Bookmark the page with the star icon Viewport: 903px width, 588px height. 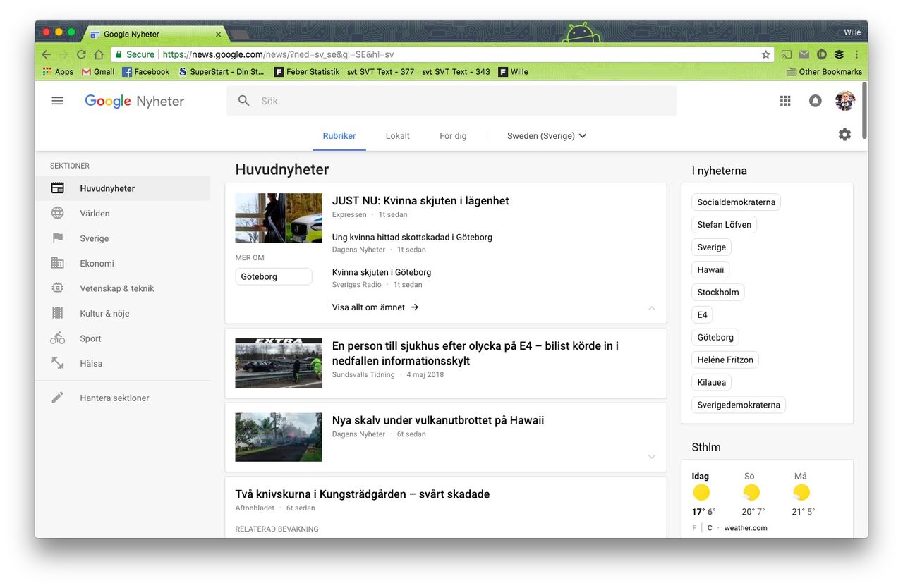coord(765,54)
